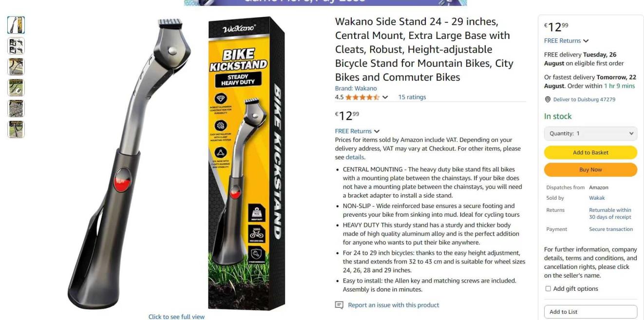Click the location pin icon by Deliver to Duisburg
The image size is (644, 320).
pyautogui.click(x=548, y=99)
